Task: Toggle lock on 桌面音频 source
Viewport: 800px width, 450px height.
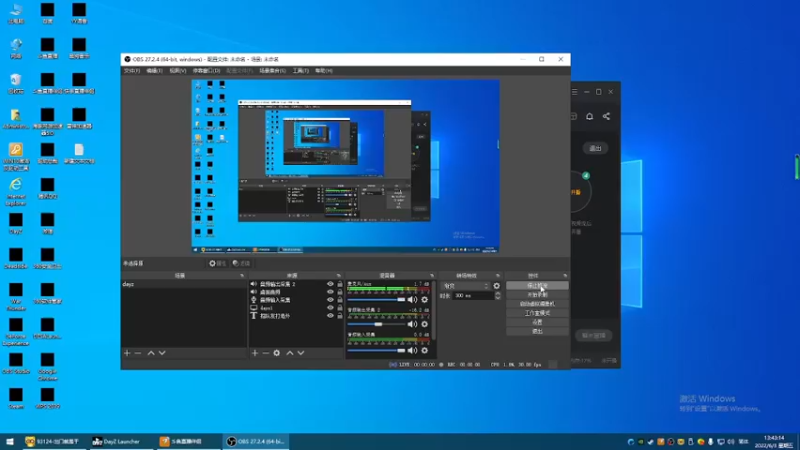Action: (x=340, y=292)
